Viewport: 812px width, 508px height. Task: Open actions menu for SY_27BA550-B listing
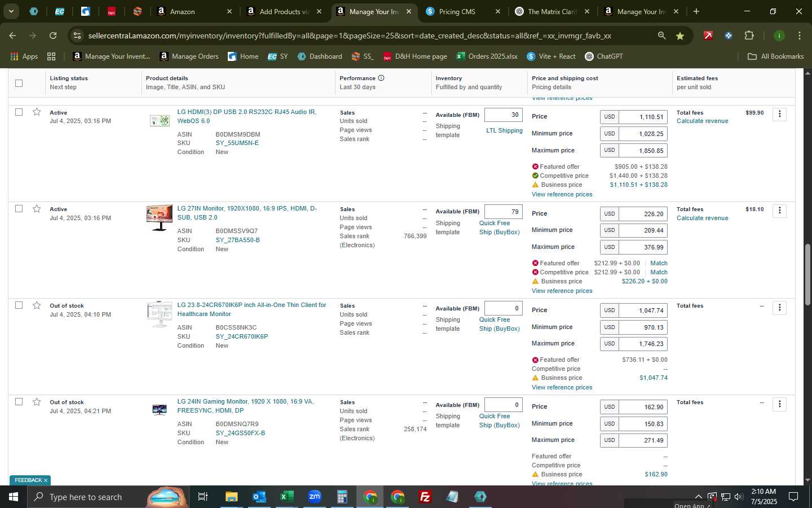click(779, 211)
